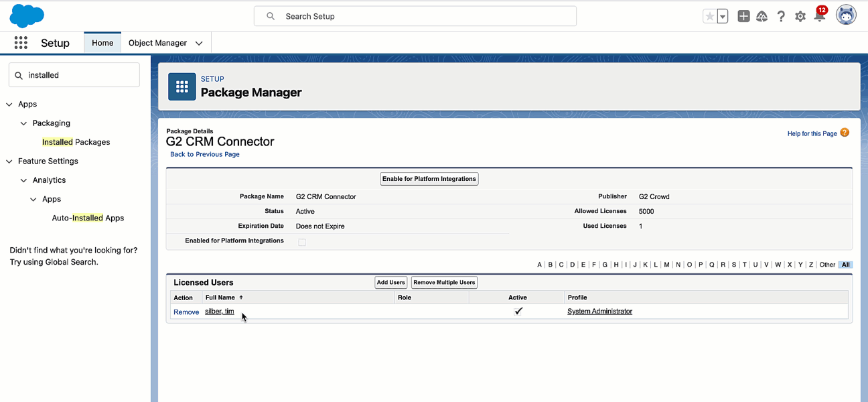Open the Object Manager tab
The height and width of the screenshot is (402, 868).
[x=157, y=43]
